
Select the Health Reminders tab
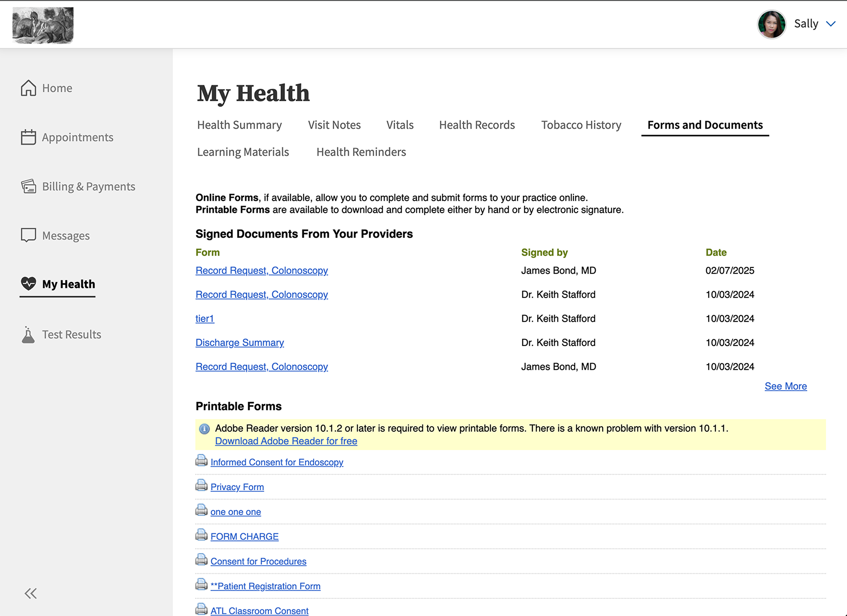tap(361, 152)
